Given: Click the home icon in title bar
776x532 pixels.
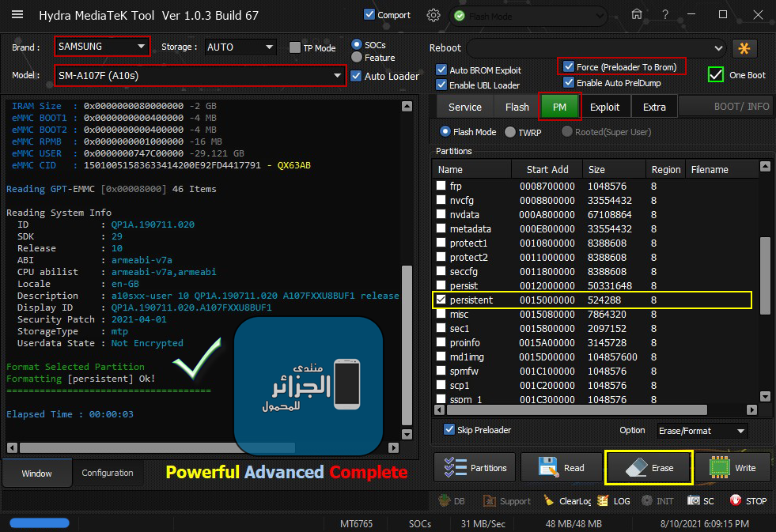Looking at the screenshot, I should pos(637,15).
